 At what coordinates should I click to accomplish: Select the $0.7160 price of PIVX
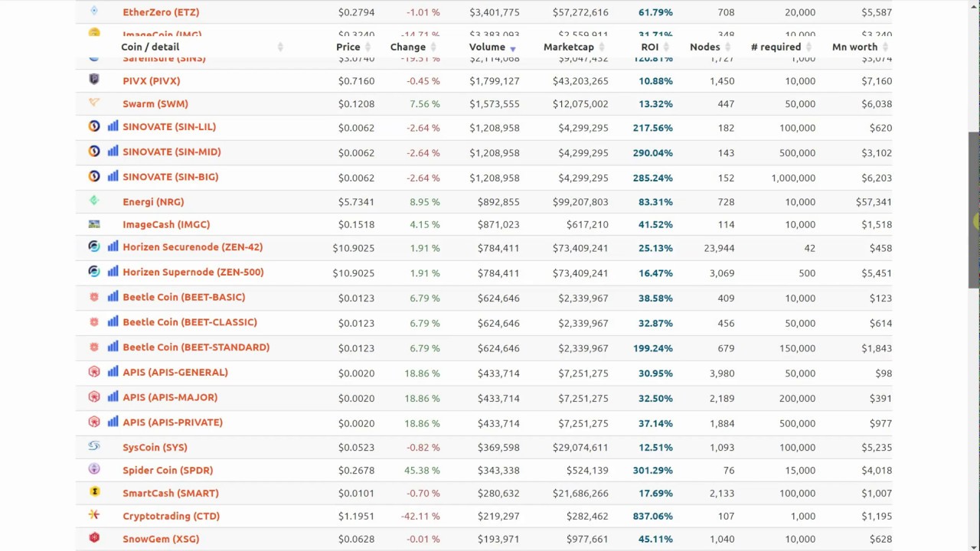(356, 81)
